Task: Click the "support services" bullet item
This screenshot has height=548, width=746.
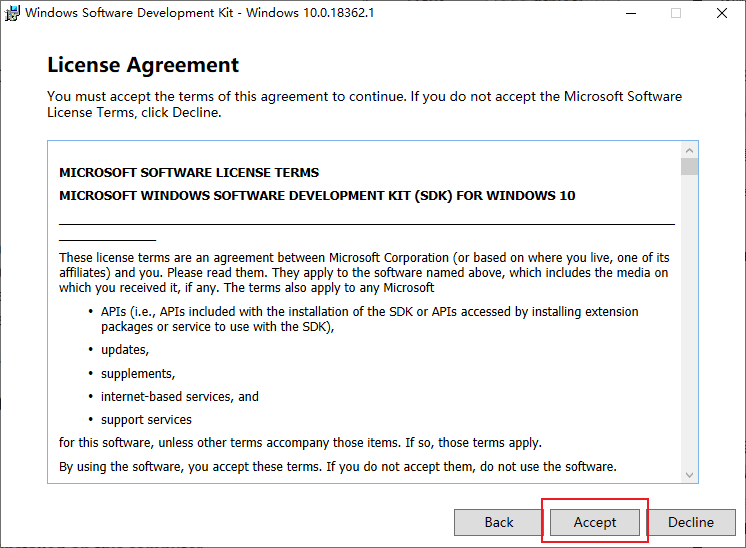Action: point(146,420)
